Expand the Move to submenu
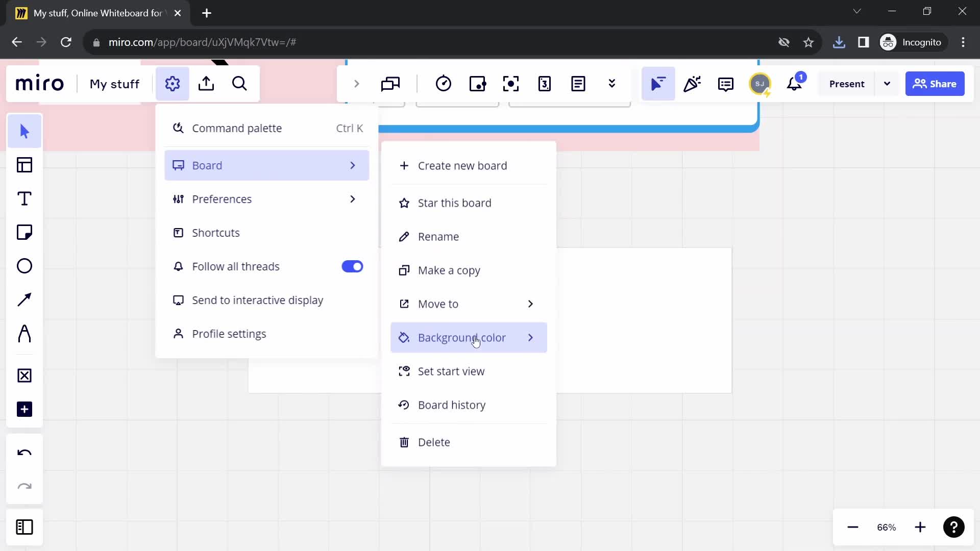Viewport: 980px width, 551px height. [x=469, y=304]
